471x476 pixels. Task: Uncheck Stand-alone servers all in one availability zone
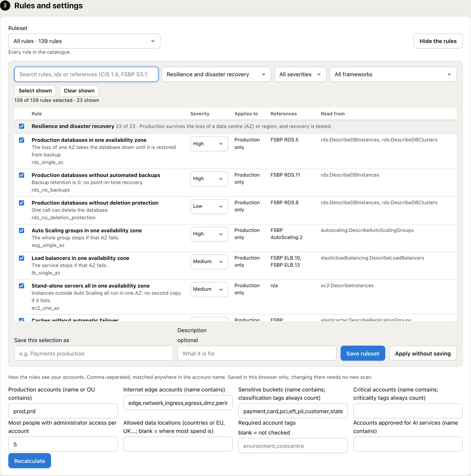click(x=22, y=286)
